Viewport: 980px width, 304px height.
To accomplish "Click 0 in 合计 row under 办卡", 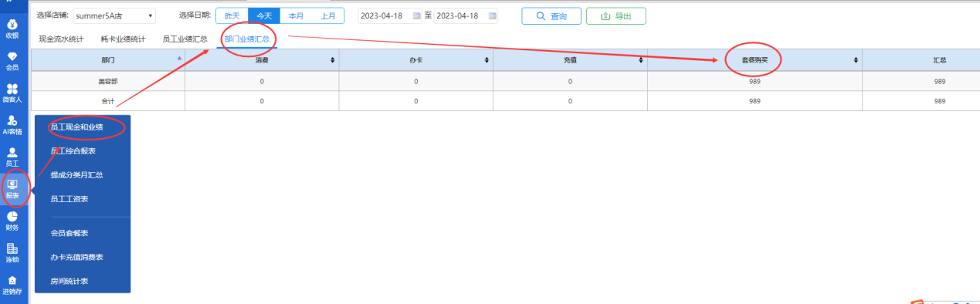I will click(415, 101).
